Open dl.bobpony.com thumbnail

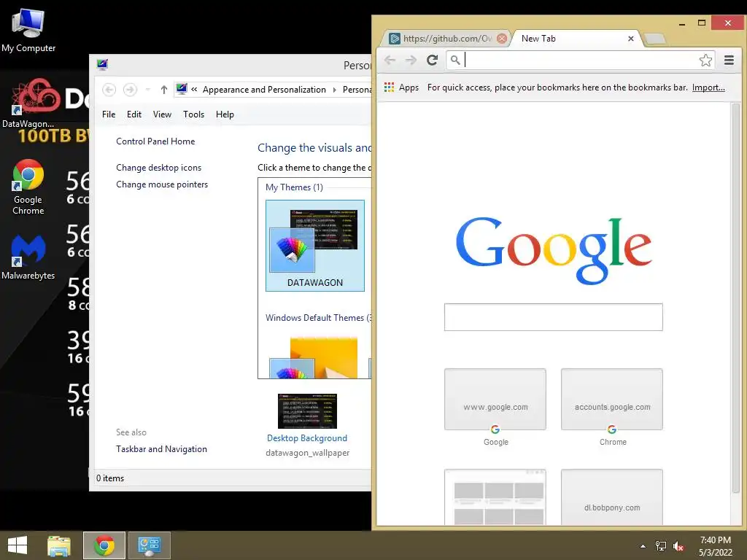pyautogui.click(x=612, y=497)
